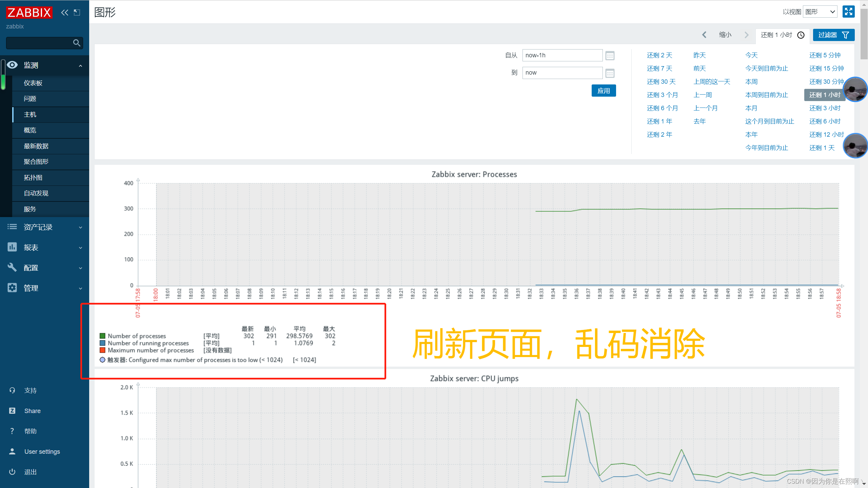Click the 自从 now-1h input field
868x488 pixels.
click(x=562, y=55)
